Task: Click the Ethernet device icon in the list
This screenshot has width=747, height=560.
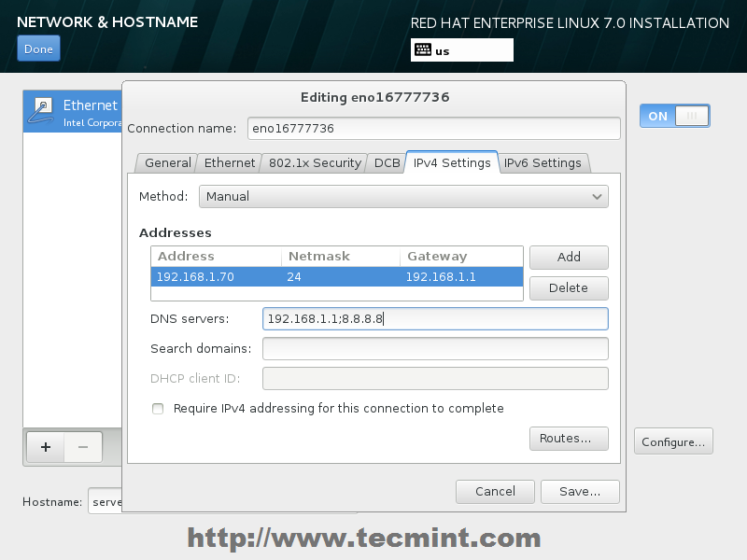Action: (x=41, y=110)
